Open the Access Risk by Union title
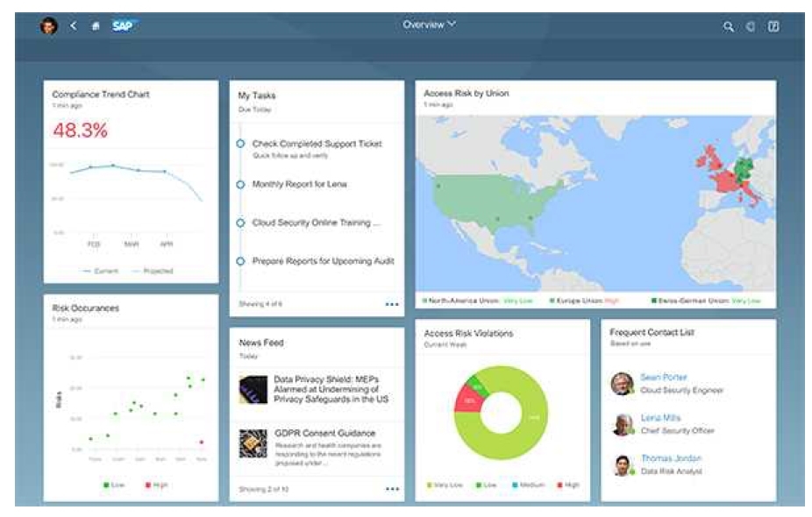 pos(467,93)
